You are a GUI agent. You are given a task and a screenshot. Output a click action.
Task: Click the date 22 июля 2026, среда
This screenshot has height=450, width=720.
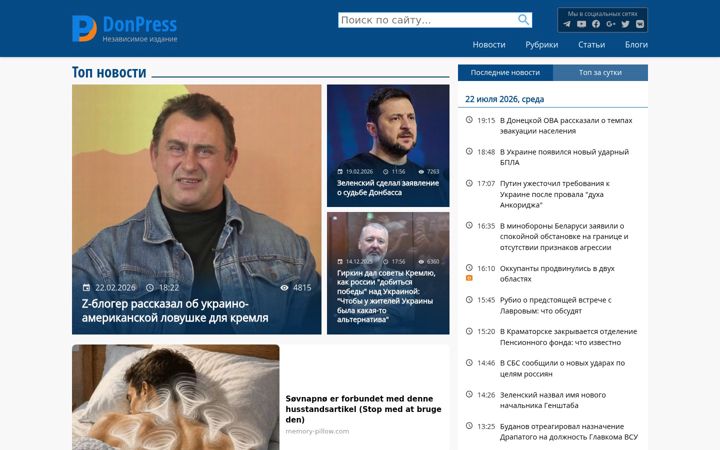tap(504, 99)
